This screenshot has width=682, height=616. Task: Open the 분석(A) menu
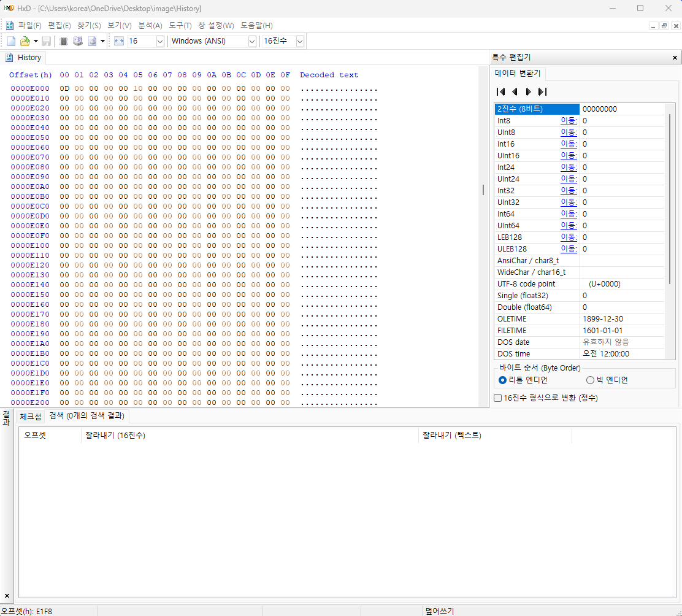point(150,25)
